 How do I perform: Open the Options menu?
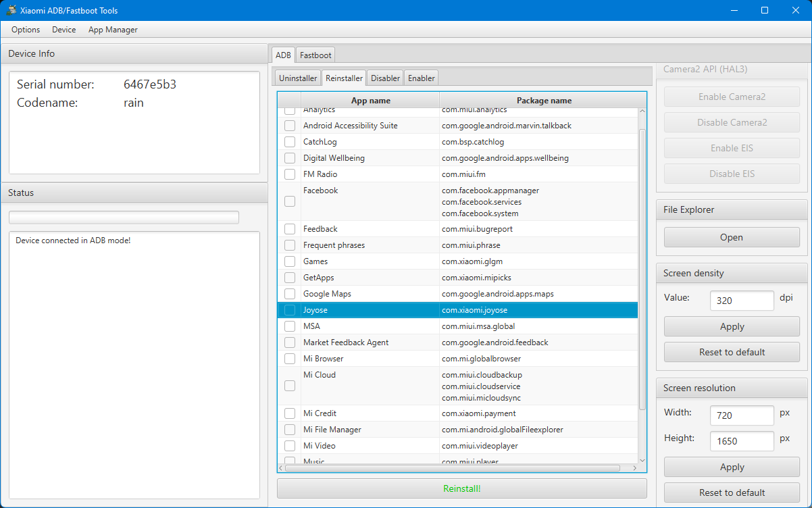(x=26, y=30)
